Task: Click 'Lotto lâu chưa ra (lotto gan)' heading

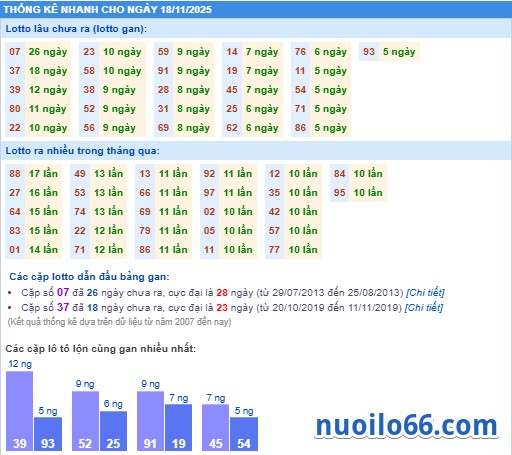Action: 76,29
